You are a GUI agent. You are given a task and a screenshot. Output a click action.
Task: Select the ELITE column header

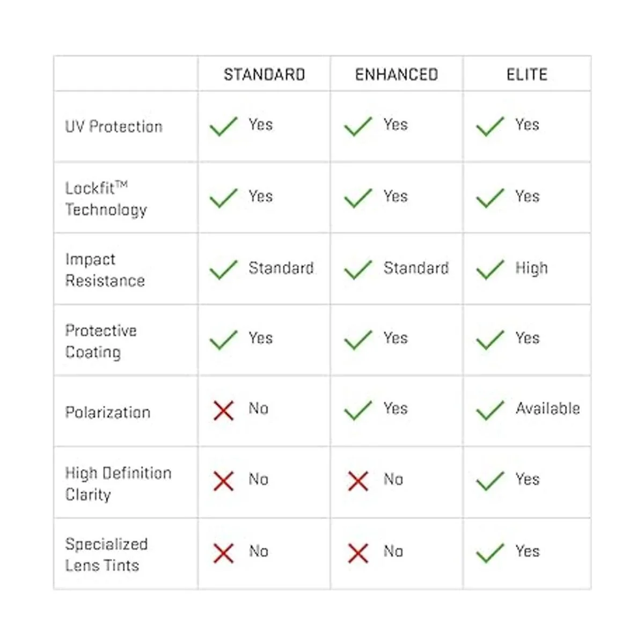tap(527, 75)
